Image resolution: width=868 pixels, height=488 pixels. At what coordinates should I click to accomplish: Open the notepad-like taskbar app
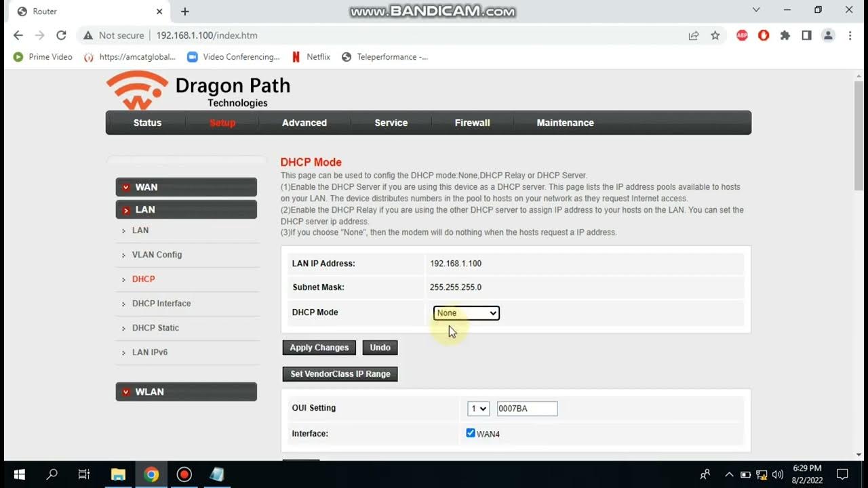pyautogui.click(x=217, y=474)
